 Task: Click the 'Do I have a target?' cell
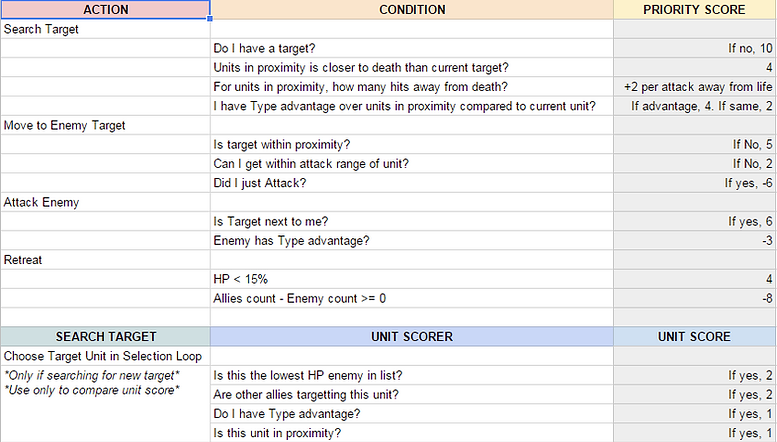click(x=412, y=49)
